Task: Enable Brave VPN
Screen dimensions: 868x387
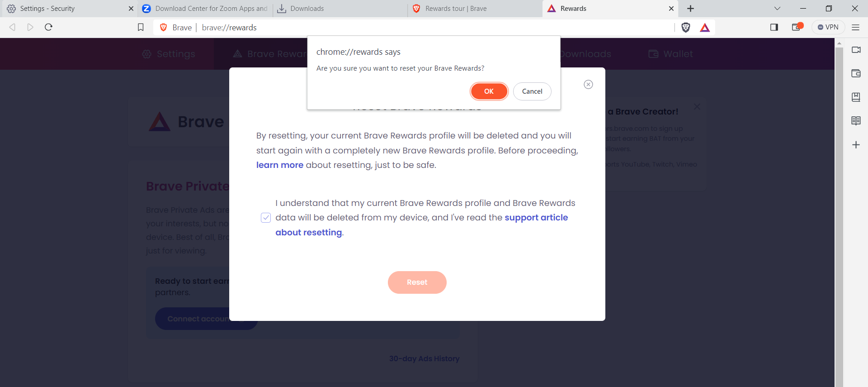Action: coord(829,27)
